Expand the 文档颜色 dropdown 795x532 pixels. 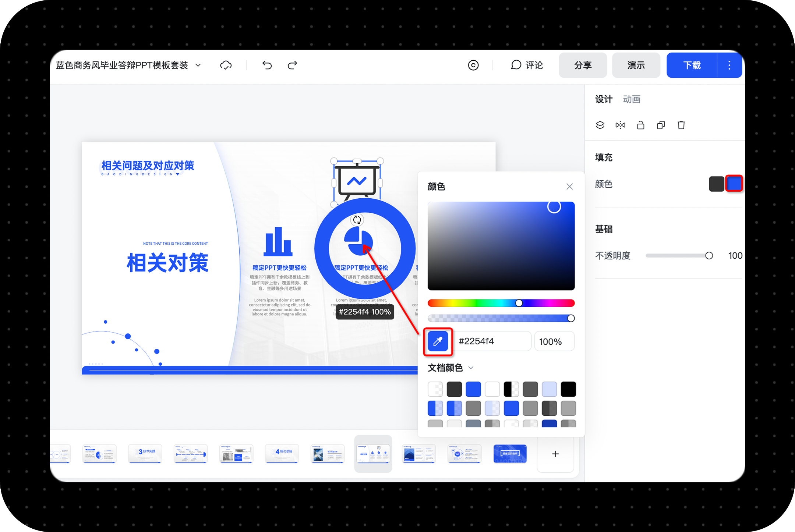tap(471, 368)
